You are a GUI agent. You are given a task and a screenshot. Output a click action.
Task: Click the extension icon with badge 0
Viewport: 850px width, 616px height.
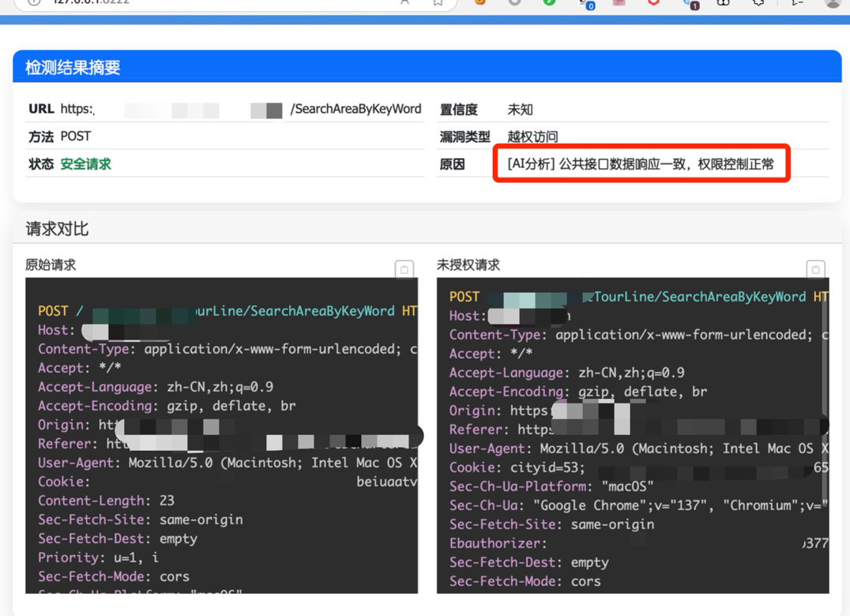pos(585,2)
